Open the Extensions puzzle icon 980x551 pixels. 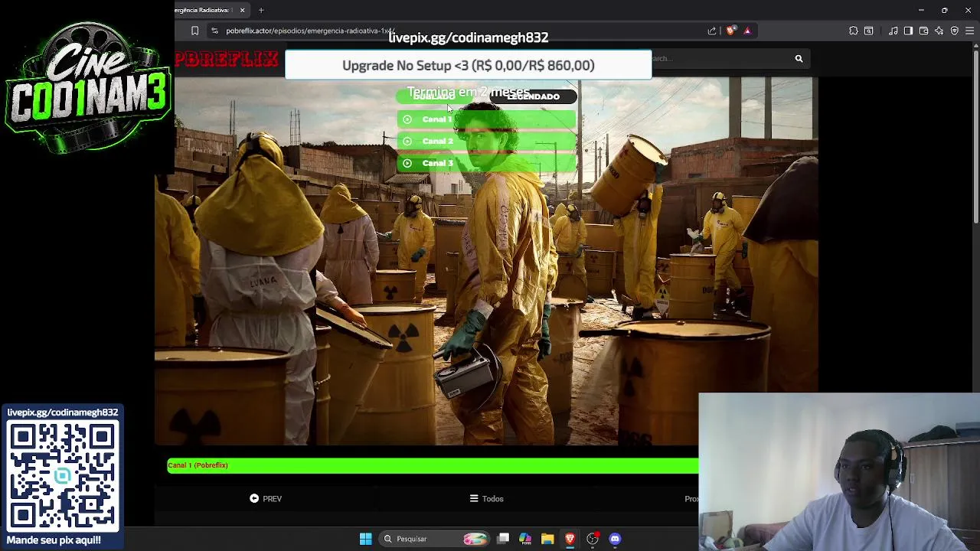[854, 31]
